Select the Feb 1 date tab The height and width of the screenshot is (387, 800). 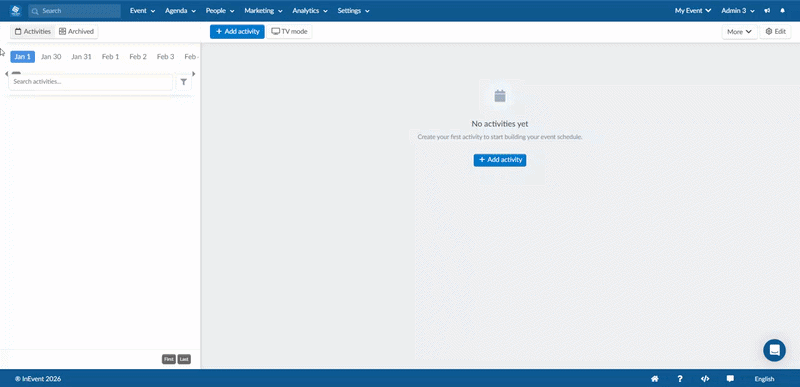pos(110,57)
